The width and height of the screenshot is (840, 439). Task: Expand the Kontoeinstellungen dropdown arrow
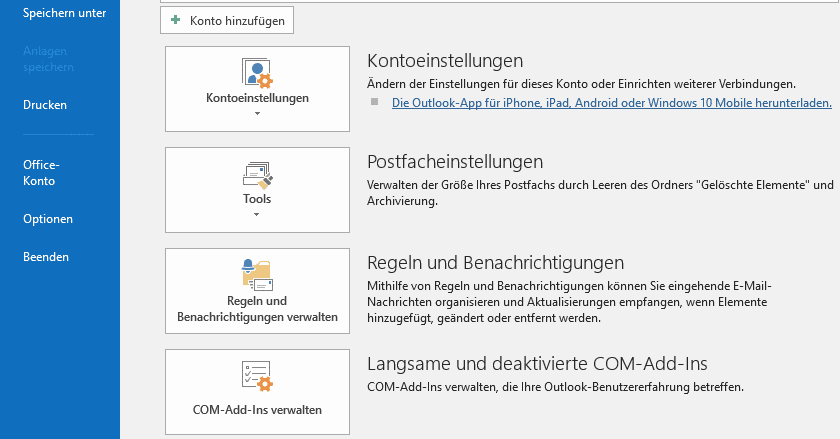[x=257, y=114]
